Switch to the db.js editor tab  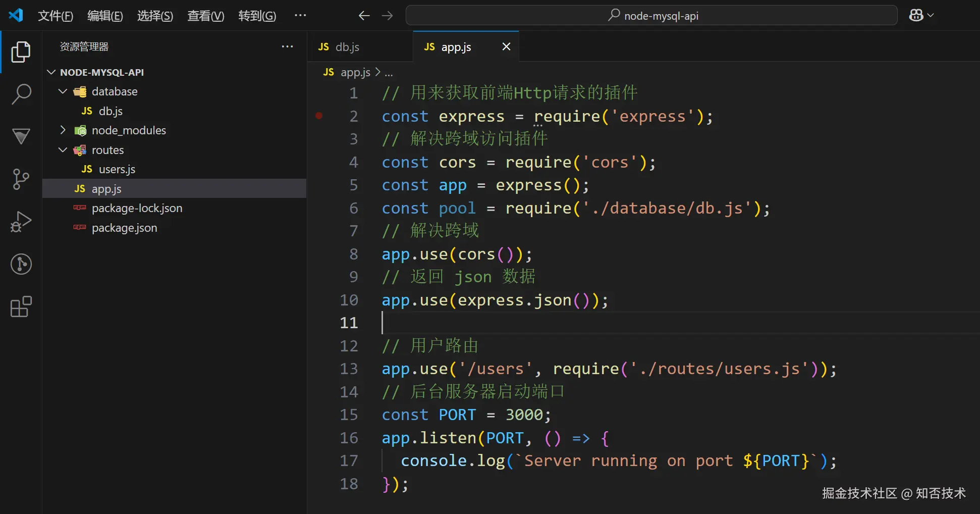(x=360, y=46)
